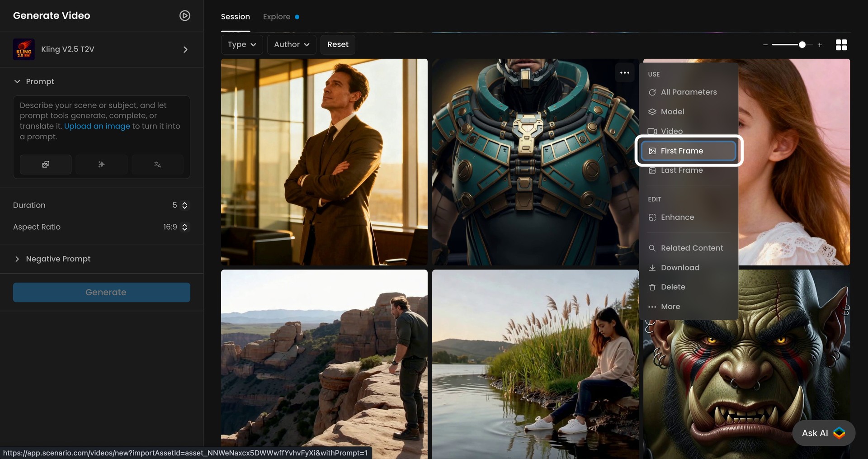This screenshot has width=868, height=459.
Task: Switch to the Explore tab
Action: pos(277,16)
